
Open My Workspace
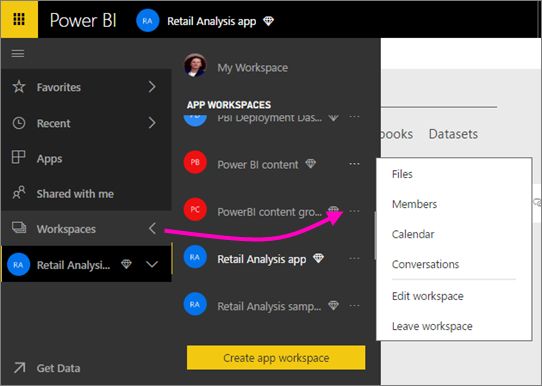[x=252, y=68]
